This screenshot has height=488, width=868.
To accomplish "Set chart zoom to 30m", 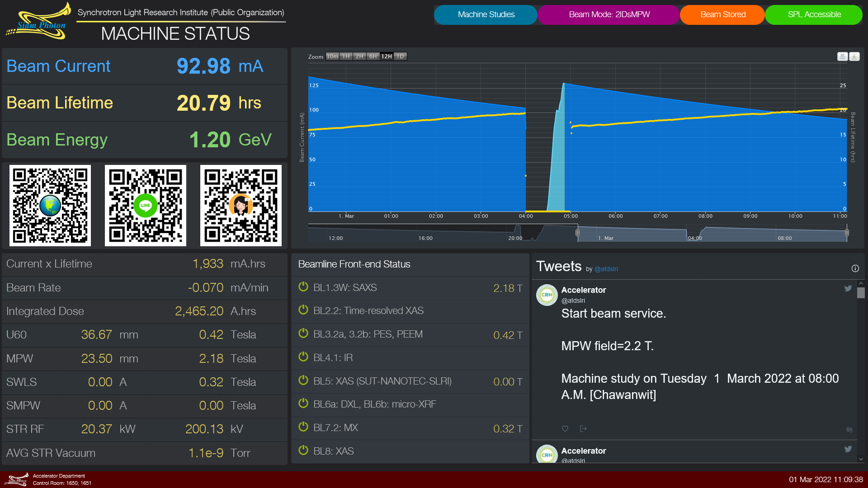I will pyautogui.click(x=332, y=56).
